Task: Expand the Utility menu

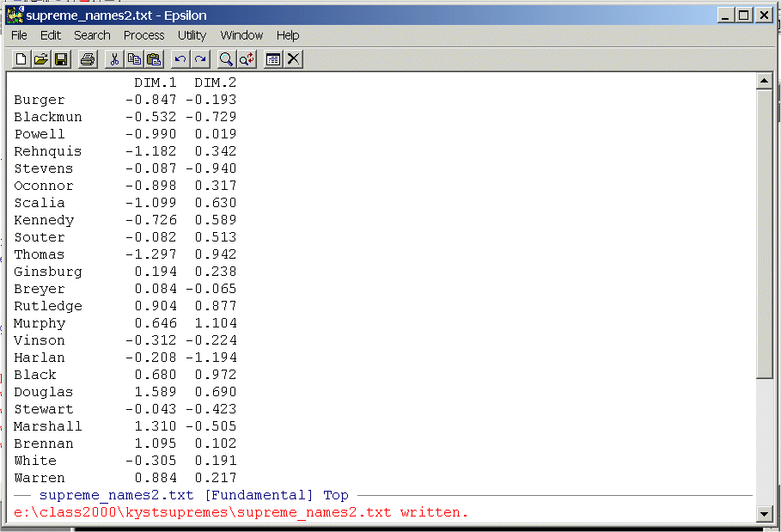Action: (192, 35)
